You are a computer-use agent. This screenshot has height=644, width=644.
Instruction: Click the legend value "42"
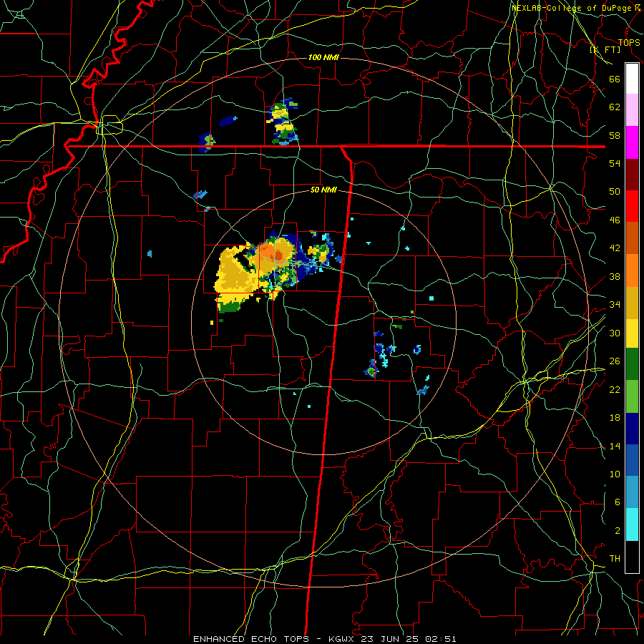[615, 248]
